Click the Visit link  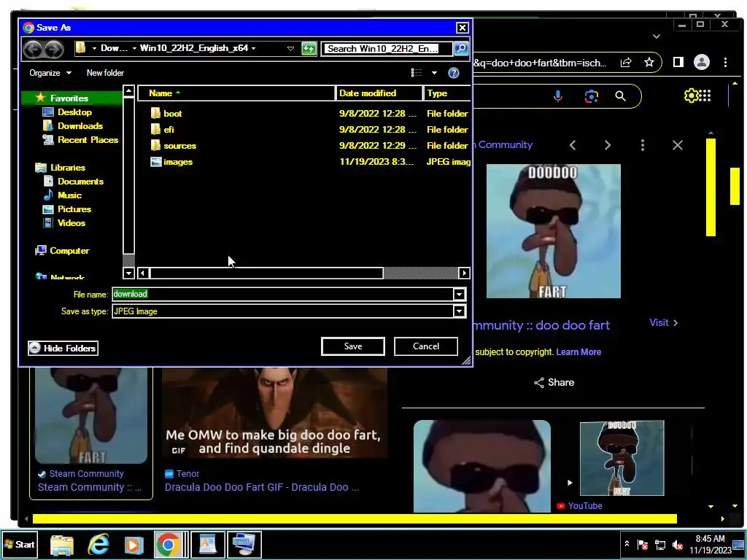click(x=664, y=322)
